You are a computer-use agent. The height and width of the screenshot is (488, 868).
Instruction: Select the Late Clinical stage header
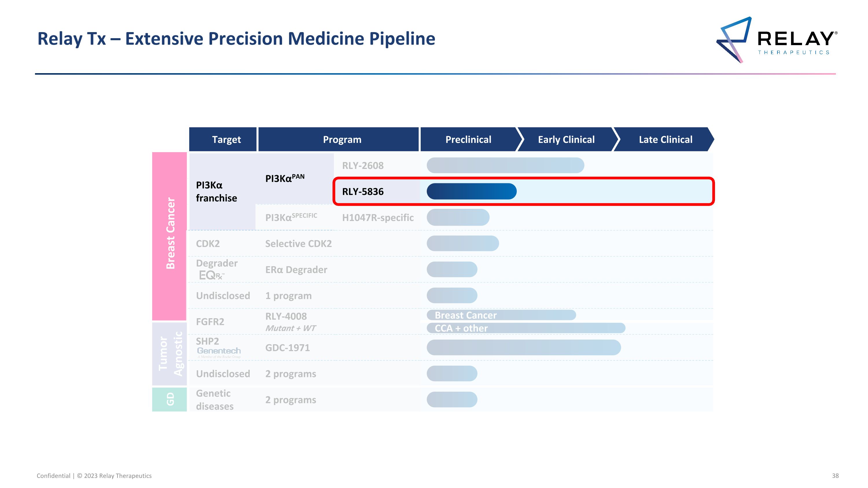click(x=664, y=139)
